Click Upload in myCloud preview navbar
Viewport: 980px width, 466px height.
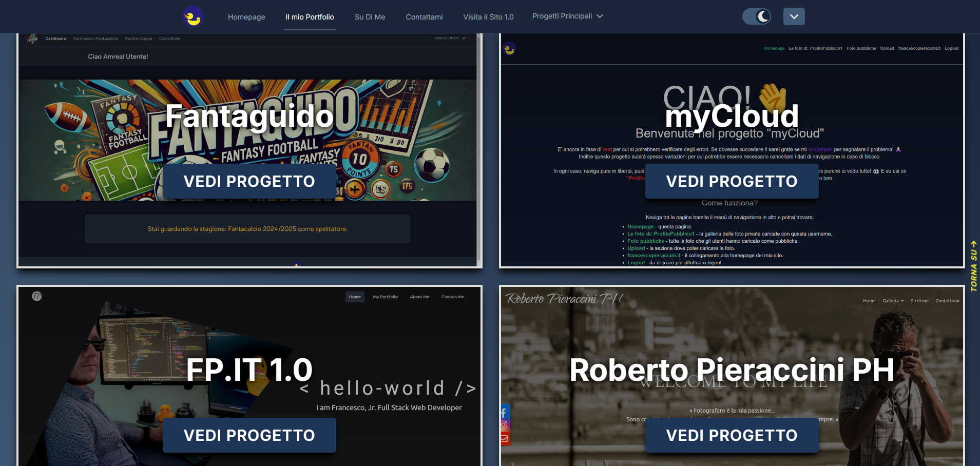(x=887, y=48)
